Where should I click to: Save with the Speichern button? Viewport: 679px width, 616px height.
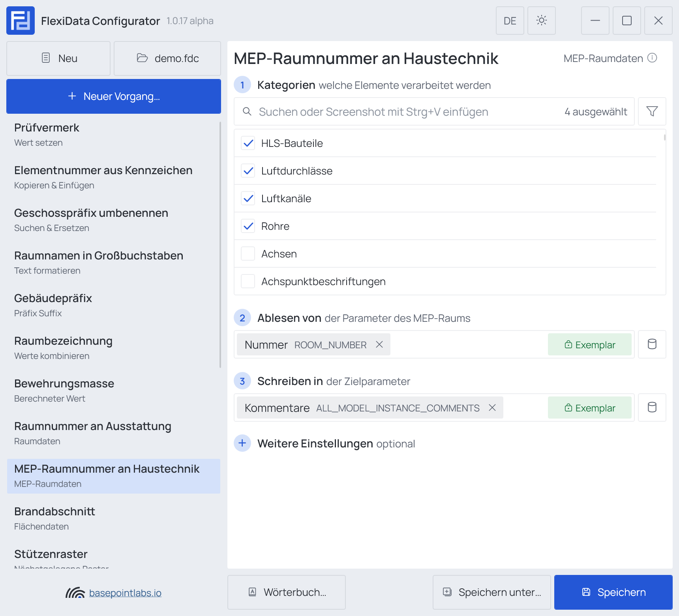613,592
